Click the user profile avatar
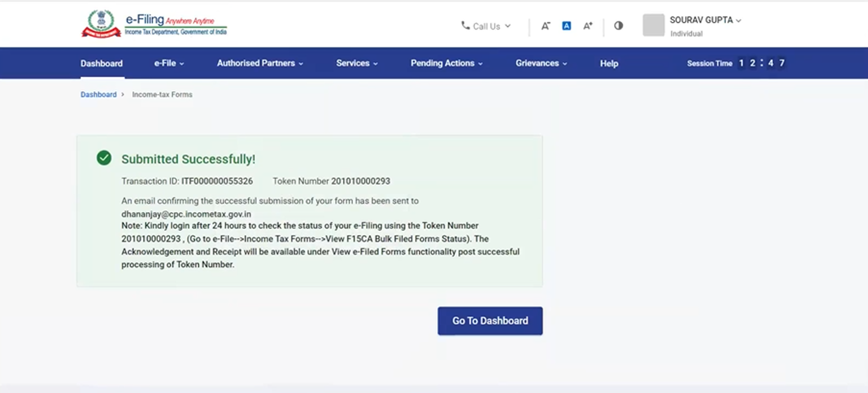Screen dimensions: 868x393 653,25
